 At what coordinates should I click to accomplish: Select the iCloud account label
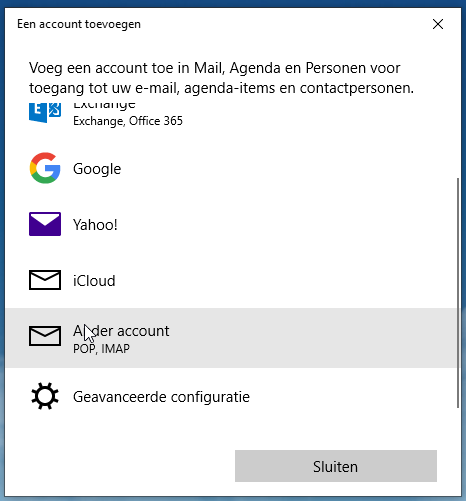coord(94,281)
